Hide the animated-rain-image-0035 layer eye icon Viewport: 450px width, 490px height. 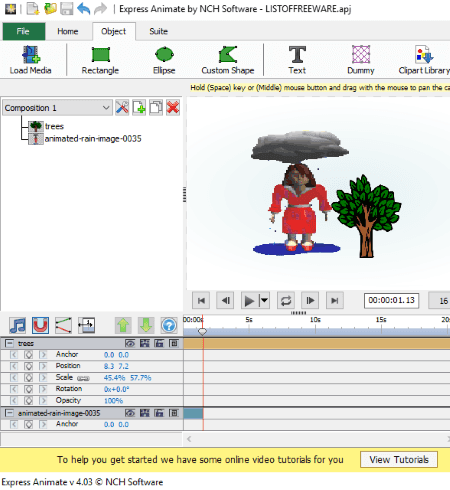[x=130, y=413]
